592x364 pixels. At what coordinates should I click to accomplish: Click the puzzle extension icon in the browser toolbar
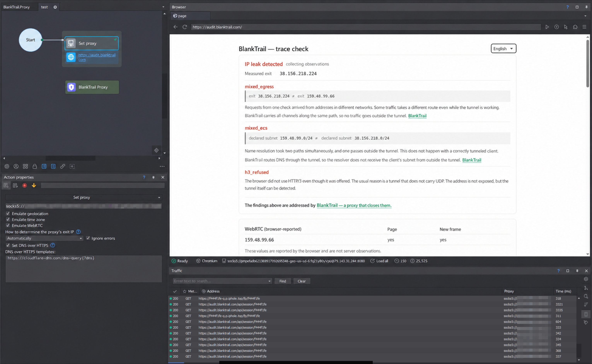[575, 27]
